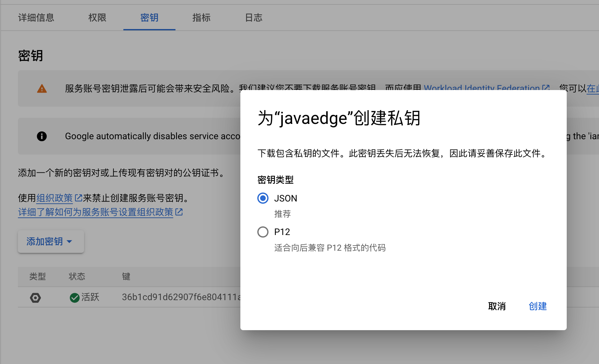Open the 权限 tab
This screenshot has width=599, height=364.
pos(97,18)
